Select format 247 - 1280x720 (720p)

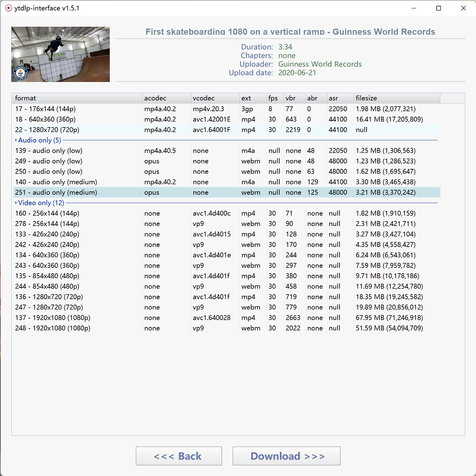(227, 308)
